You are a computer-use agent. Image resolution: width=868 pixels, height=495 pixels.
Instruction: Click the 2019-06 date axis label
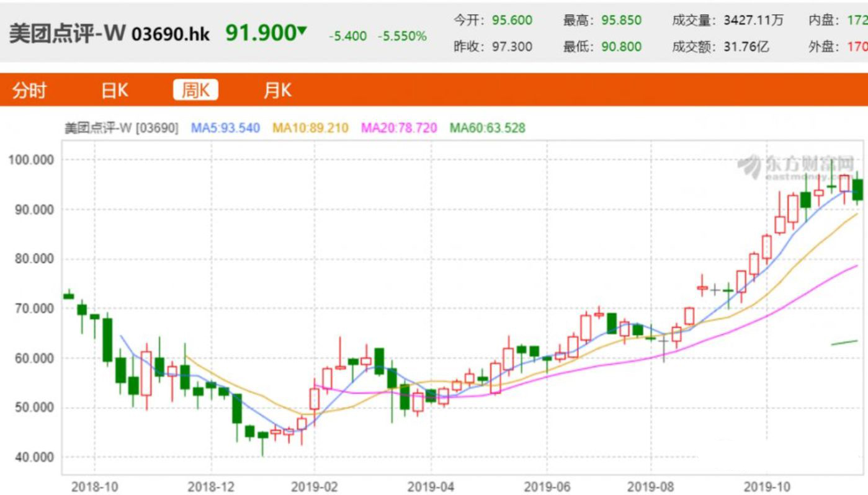(547, 487)
